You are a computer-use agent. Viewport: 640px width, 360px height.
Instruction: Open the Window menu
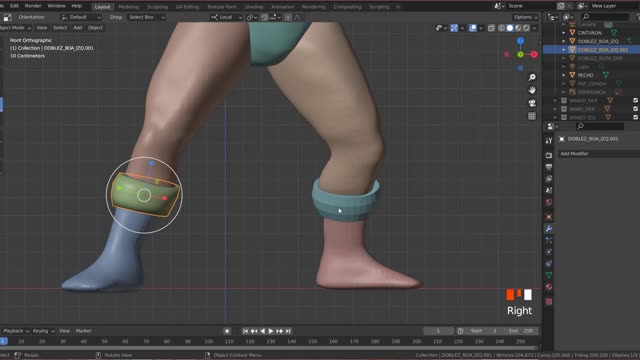(x=56, y=6)
